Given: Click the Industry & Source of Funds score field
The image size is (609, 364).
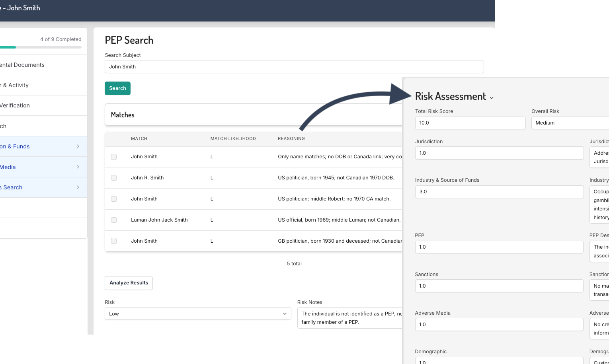Looking at the screenshot, I should (x=499, y=192).
